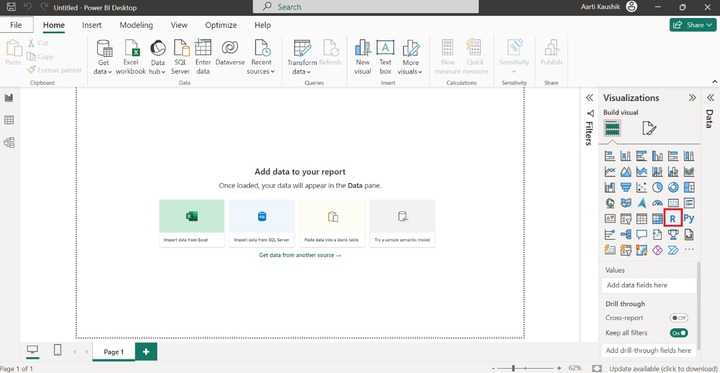Open the Excel workbook data source
Image resolution: width=720 pixels, height=373 pixels.
131,57
